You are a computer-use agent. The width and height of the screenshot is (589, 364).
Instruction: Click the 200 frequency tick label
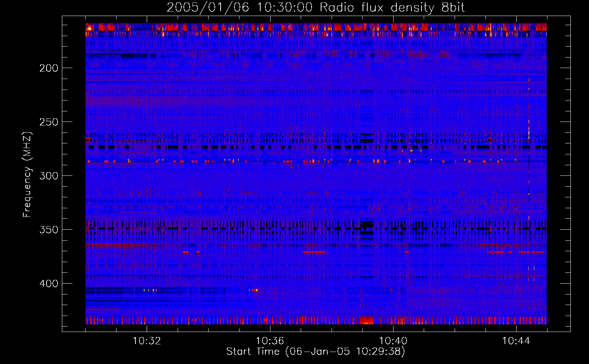click(49, 68)
